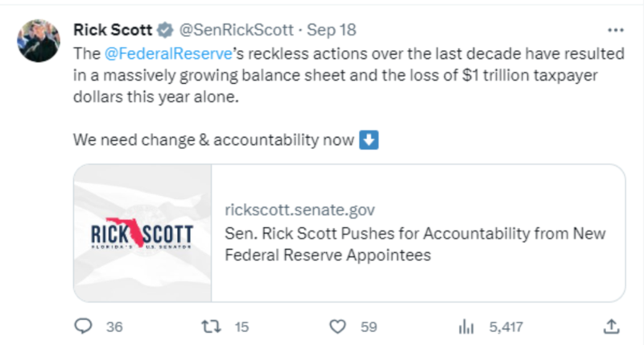Click the Rick Scott display name
644x345 pixels.
click(x=113, y=30)
